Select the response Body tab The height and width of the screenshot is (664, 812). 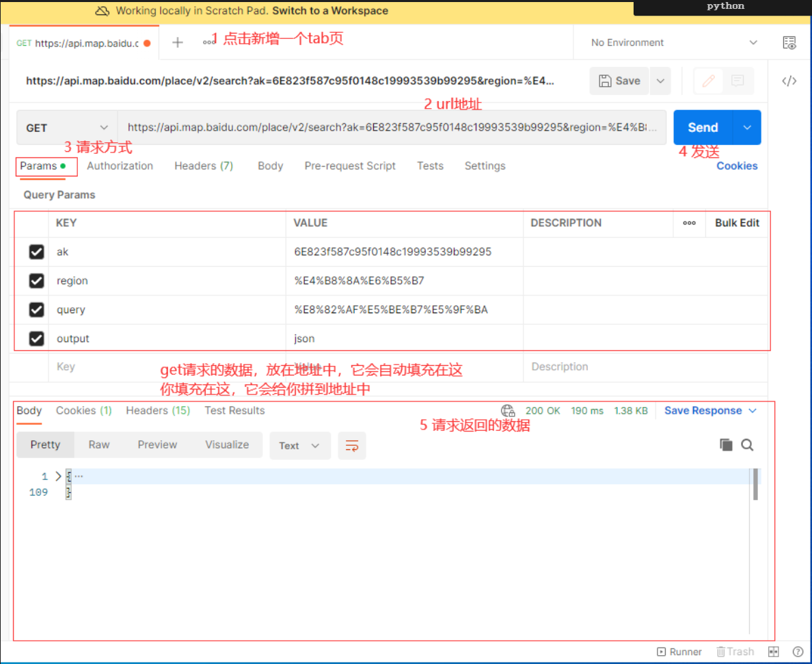pos(29,411)
